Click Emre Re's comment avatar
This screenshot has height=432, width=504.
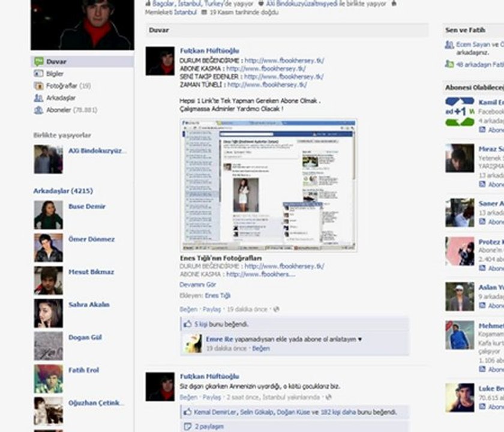pos(193,343)
